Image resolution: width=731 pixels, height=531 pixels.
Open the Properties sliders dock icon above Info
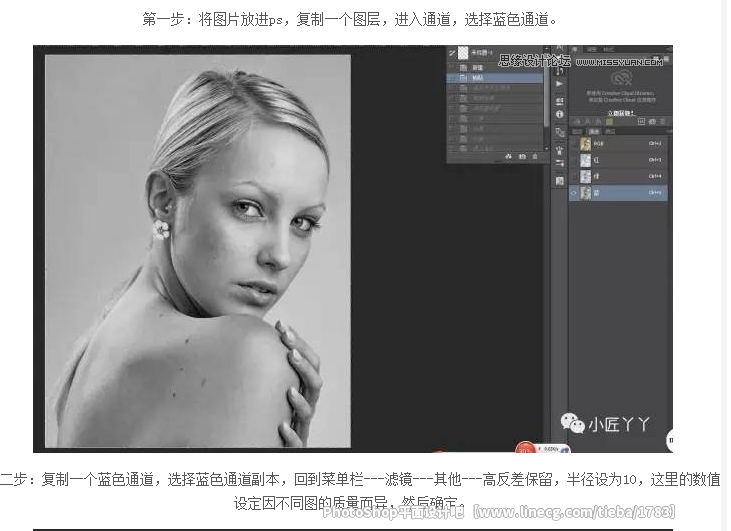(559, 101)
